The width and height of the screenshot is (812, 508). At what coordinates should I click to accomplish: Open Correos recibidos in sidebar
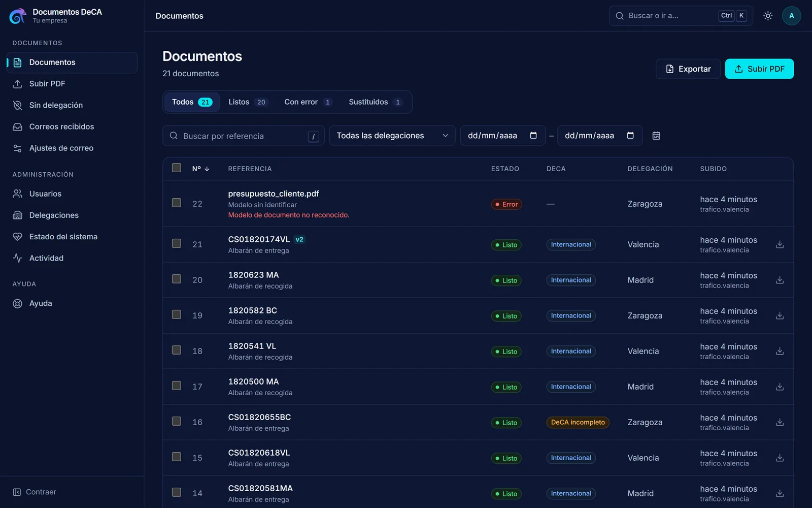pos(72,126)
